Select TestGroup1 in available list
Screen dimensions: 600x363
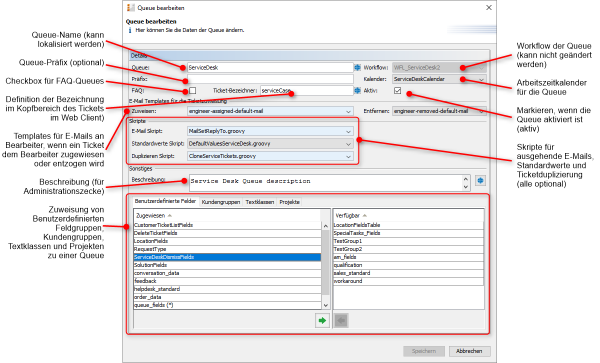click(408, 241)
